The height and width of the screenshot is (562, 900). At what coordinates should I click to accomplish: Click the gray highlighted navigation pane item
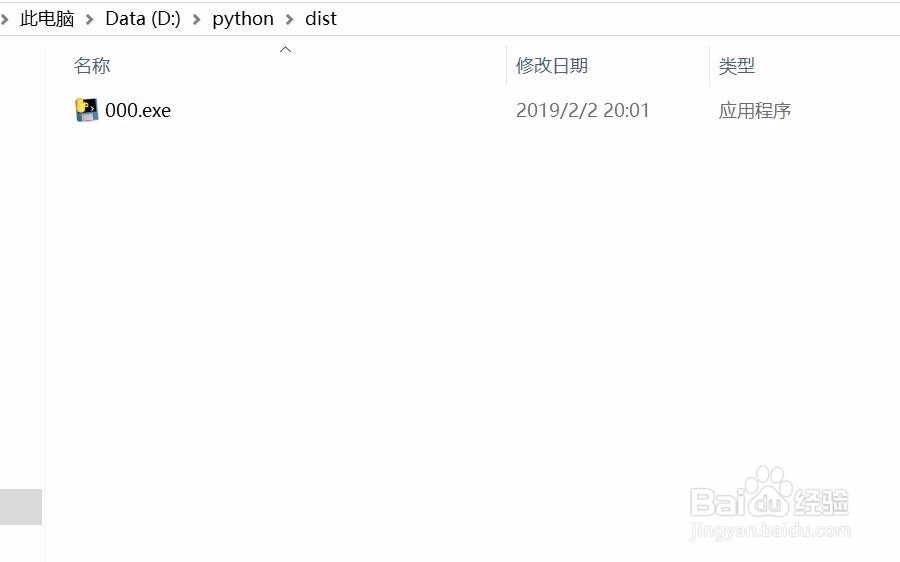[21, 506]
